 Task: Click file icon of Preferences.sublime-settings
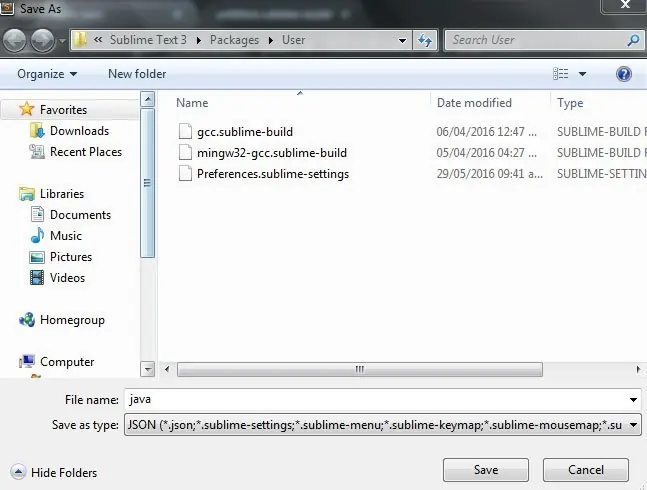185,173
